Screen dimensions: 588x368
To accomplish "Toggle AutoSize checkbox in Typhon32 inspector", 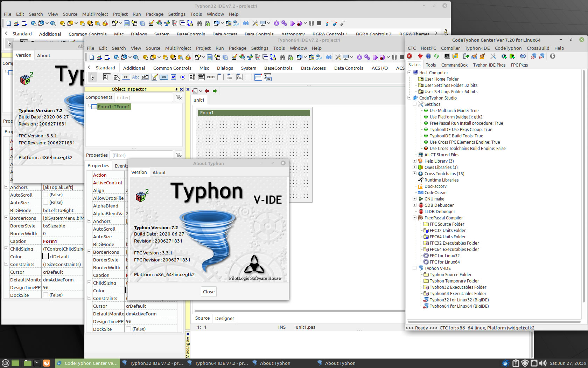I will click(x=45, y=203).
